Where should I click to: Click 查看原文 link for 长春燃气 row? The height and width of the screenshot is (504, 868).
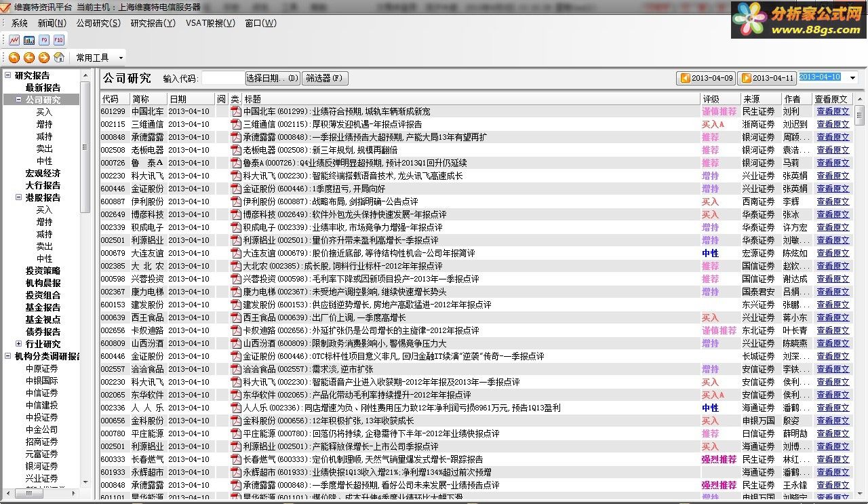point(833,459)
